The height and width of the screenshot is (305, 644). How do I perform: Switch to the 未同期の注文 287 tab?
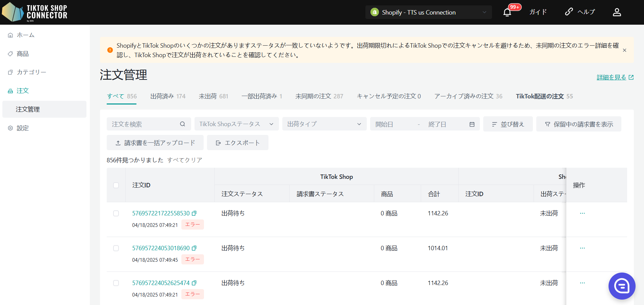click(319, 96)
